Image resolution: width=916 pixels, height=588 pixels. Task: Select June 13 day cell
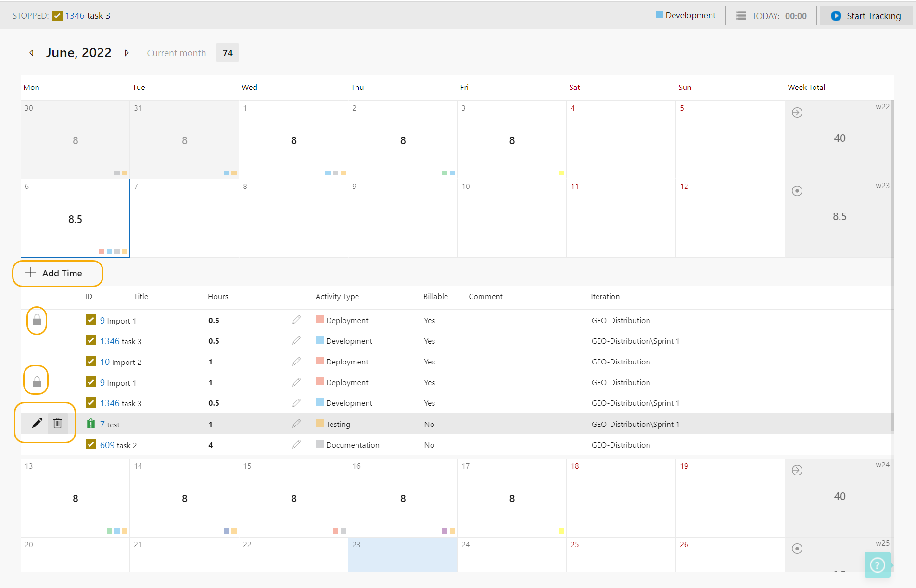(75, 498)
